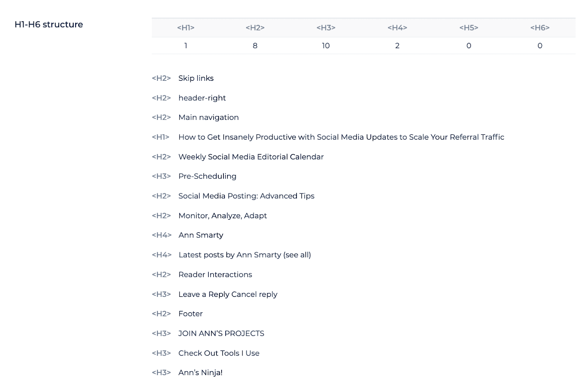This screenshot has width=588, height=381.
Task: Select the 'Check Out Tools I Use' heading
Action: pos(219,353)
